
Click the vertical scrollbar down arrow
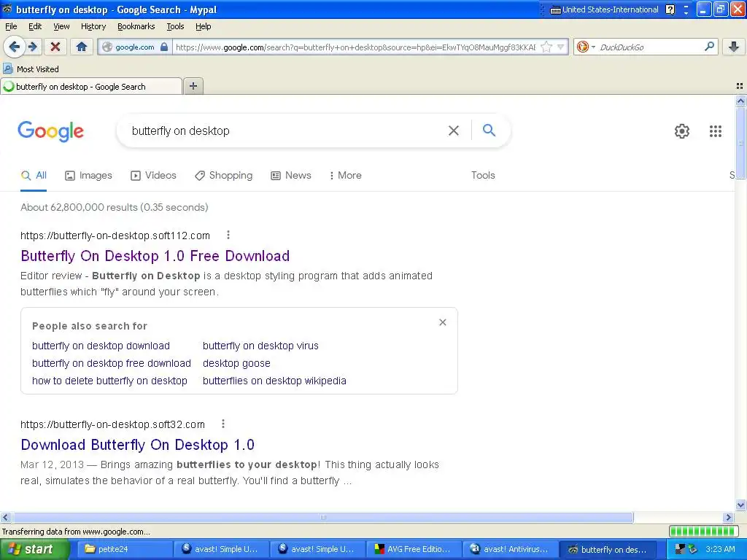coord(740,505)
